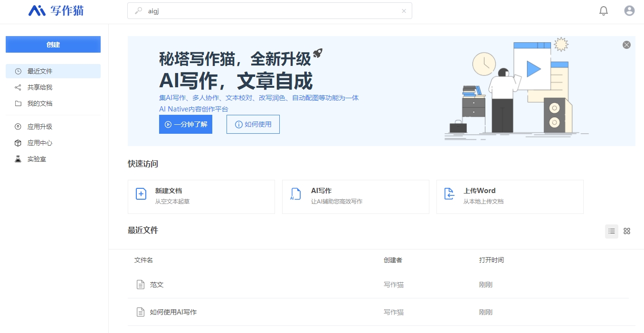Click the 最近文件 section heading

[x=143, y=231]
